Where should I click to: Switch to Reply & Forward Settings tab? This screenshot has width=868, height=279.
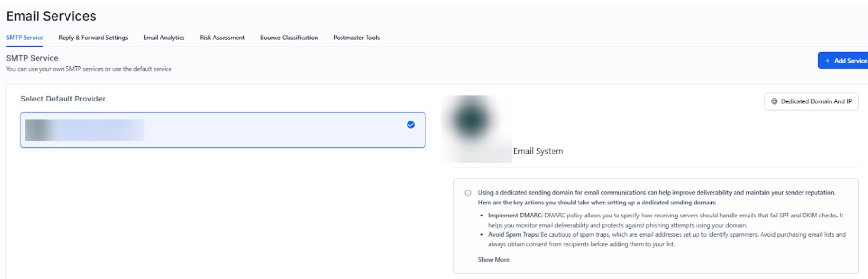[x=93, y=38]
